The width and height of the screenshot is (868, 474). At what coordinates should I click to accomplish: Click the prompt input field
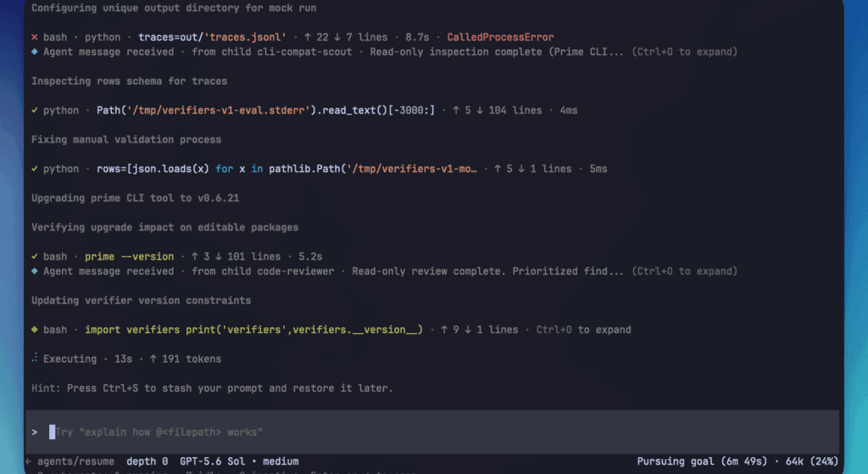tap(432, 432)
